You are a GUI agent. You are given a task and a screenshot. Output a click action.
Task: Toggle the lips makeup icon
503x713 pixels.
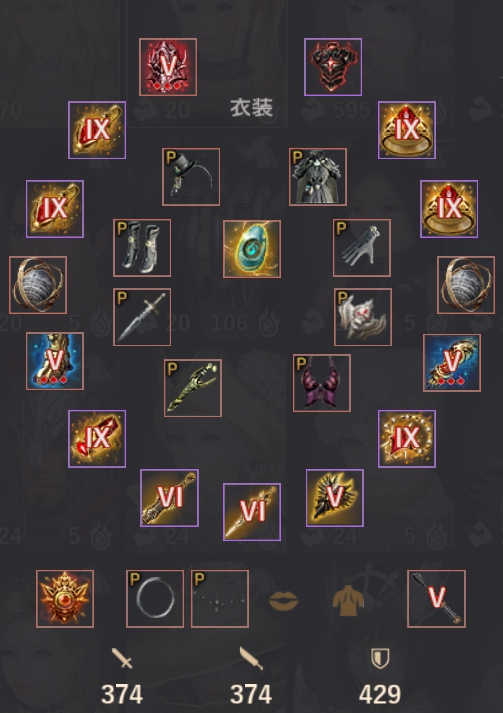pos(284,600)
